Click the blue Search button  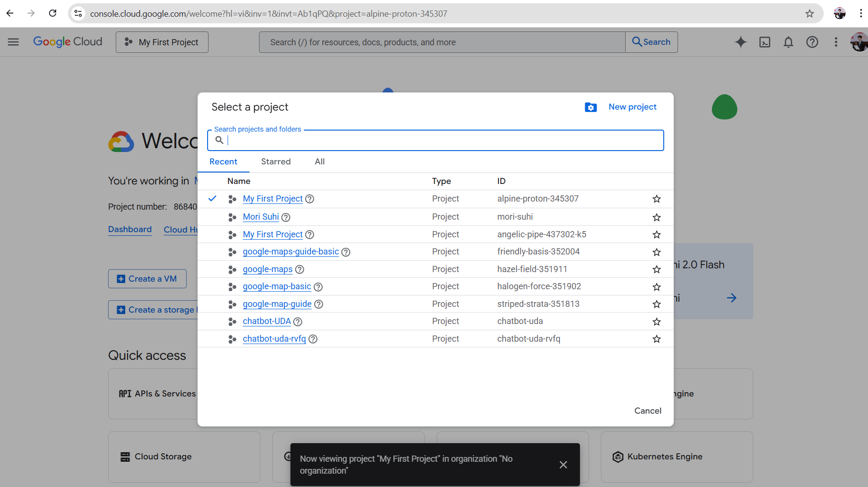tap(651, 42)
